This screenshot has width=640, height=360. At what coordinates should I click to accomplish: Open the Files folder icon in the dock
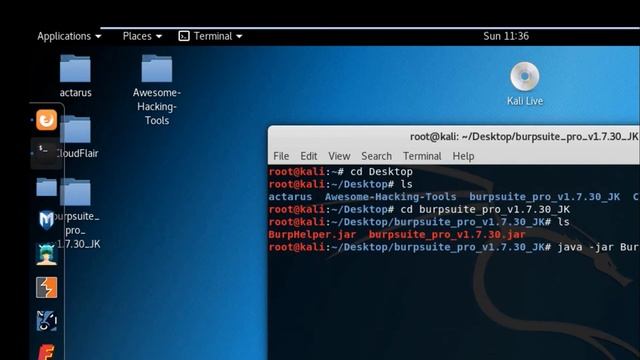click(x=46, y=187)
